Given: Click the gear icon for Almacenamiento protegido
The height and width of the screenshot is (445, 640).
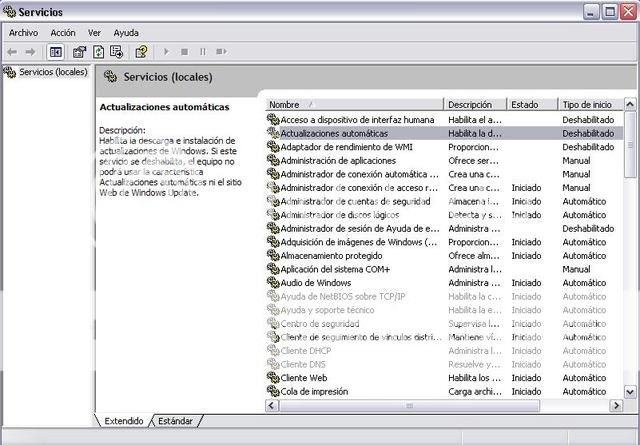Looking at the screenshot, I should coord(273,256).
